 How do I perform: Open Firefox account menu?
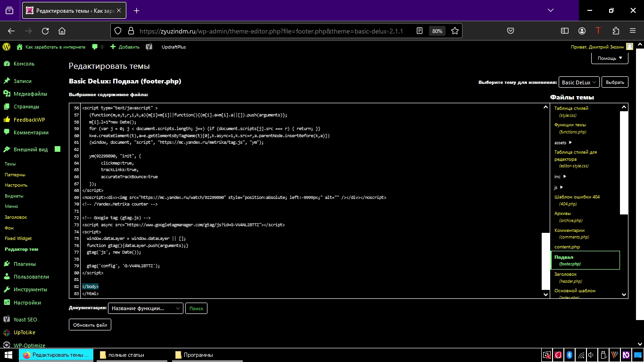(582, 31)
